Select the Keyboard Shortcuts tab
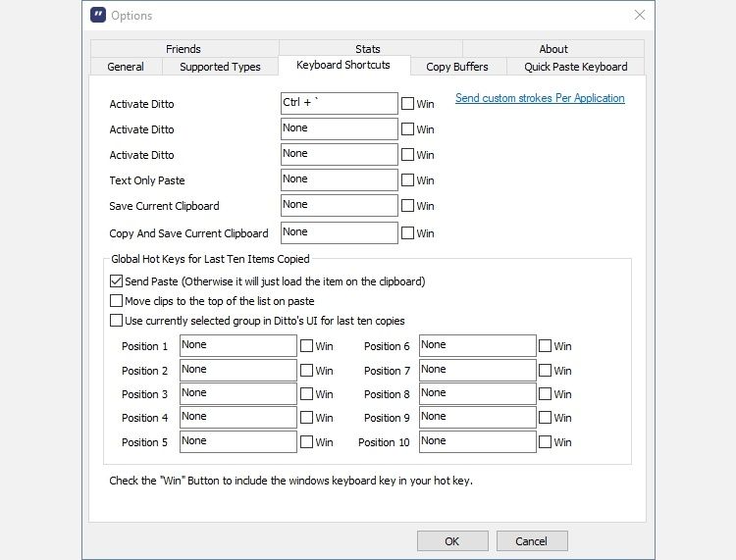The image size is (736, 560). [343, 65]
